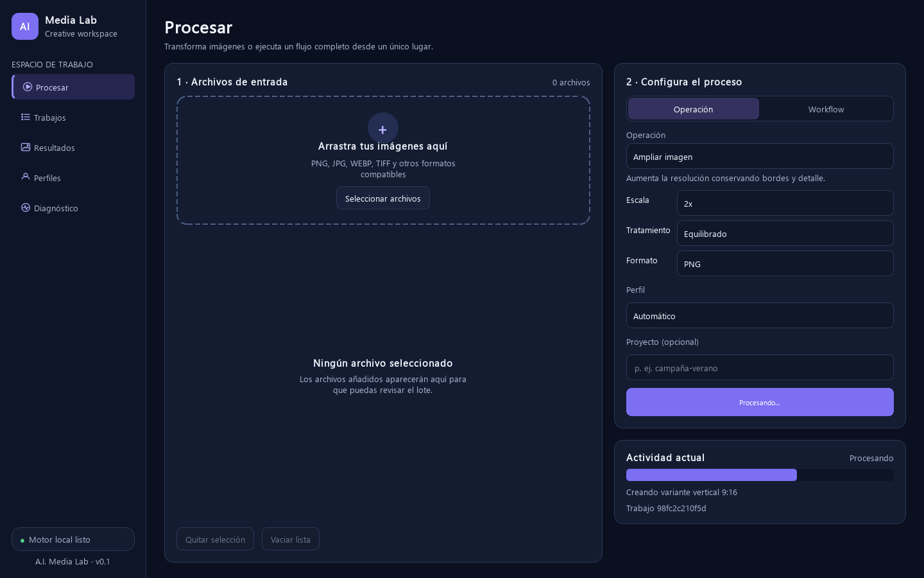Switch to the Operación tab
This screenshot has width=924, height=578.
pos(694,109)
